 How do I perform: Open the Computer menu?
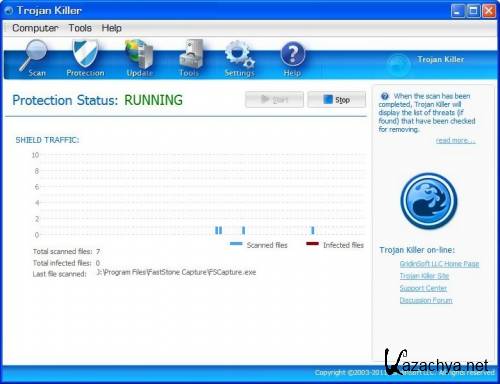tap(35, 28)
